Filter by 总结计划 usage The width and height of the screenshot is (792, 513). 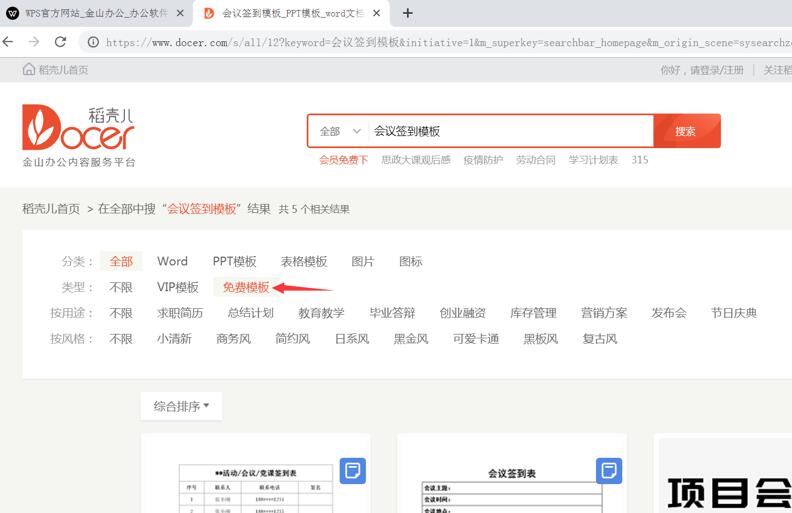pos(251,313)
